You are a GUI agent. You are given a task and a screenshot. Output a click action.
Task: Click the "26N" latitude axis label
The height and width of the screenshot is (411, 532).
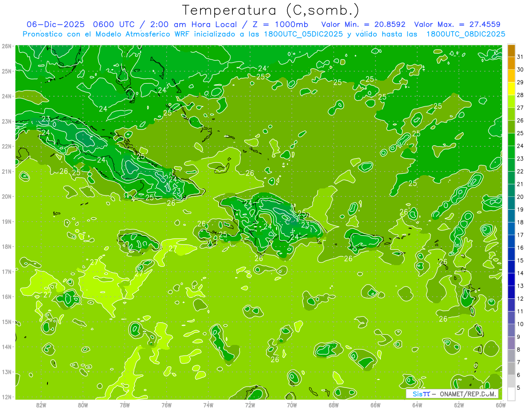tap(7, 46)
